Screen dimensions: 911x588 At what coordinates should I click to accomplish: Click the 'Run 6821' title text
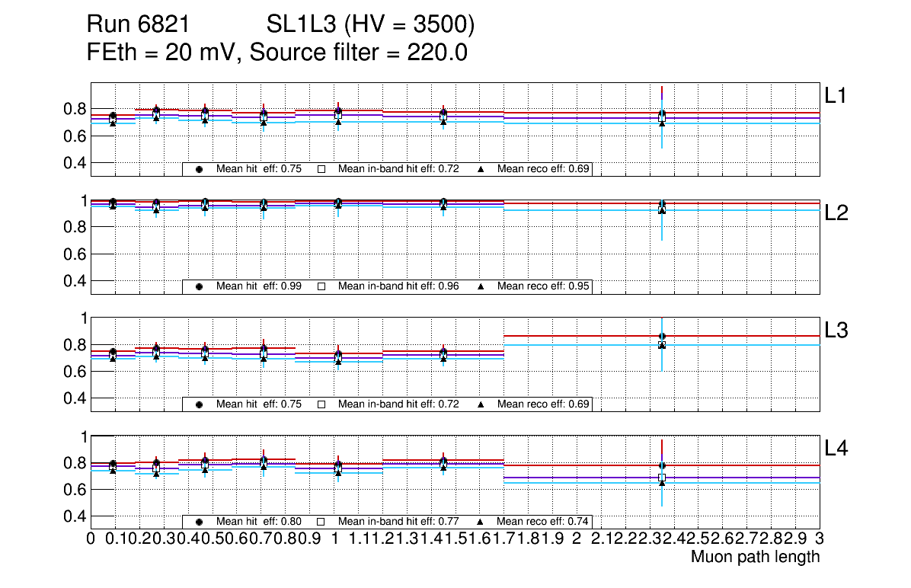pyautogui.click(x=138, y=26)
